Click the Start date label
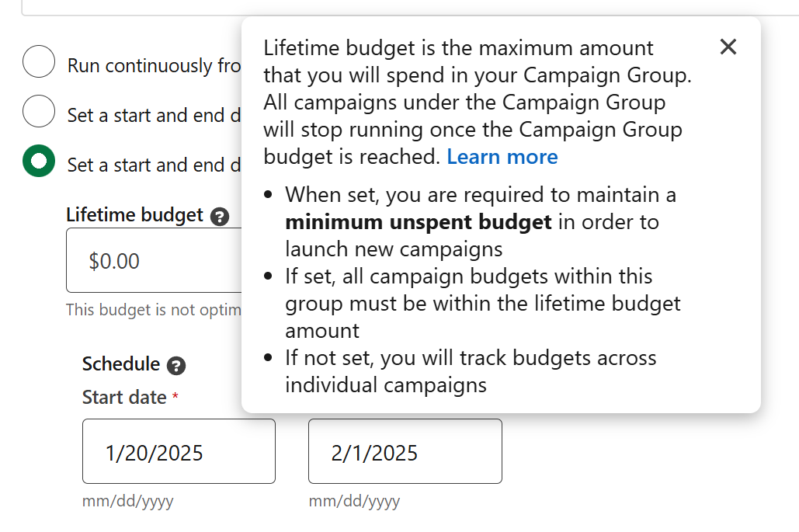Viewport: 799px width, 532px height. [124, 398]
